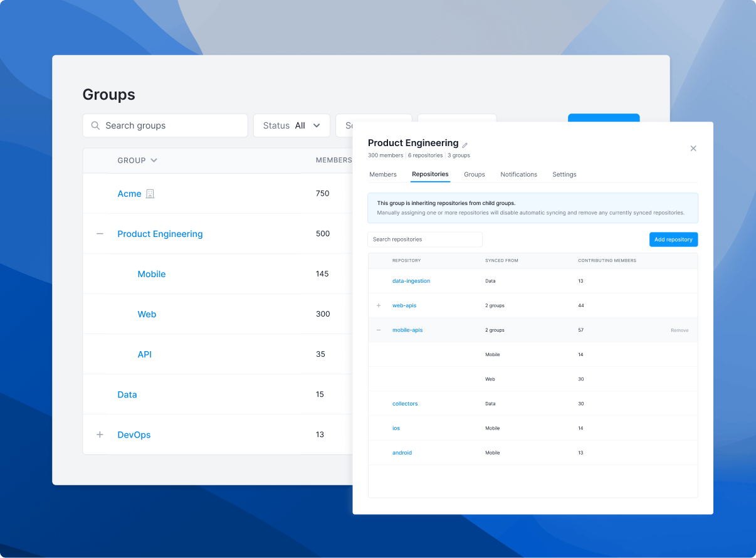Focus the Search repositories field
The width and height of the screenshot is (756, 558).
[x=424, y=240]
